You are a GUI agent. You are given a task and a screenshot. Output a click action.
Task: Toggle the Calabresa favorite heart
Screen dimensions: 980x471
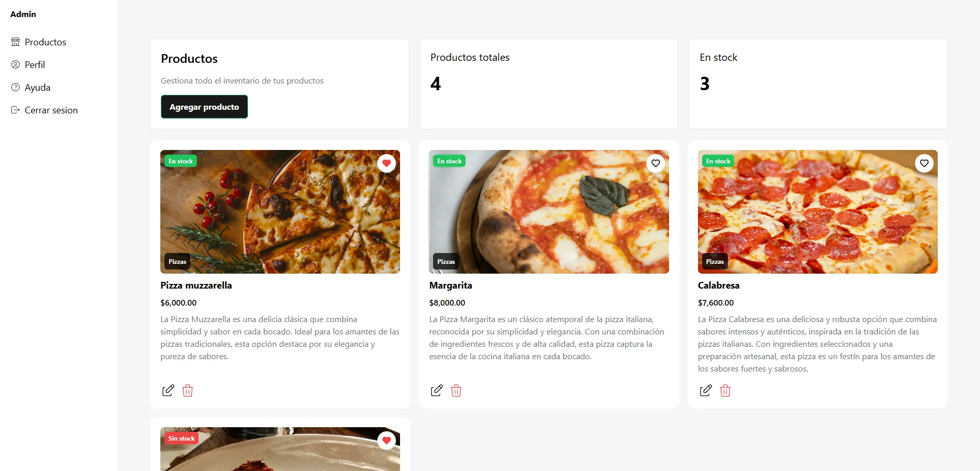(x=924, y=163)
